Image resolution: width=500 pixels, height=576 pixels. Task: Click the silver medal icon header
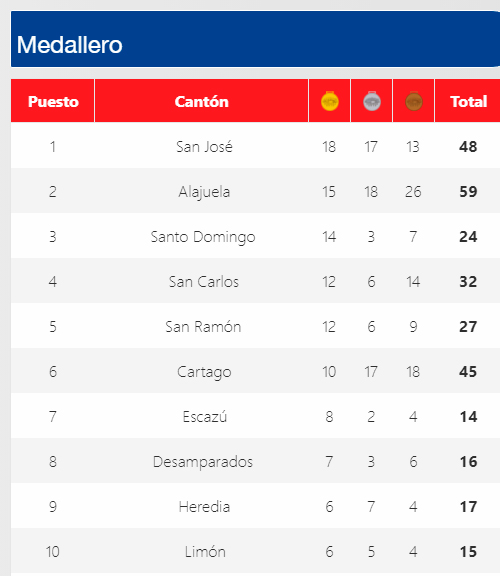pyautogui.click(x=372, y=101)
